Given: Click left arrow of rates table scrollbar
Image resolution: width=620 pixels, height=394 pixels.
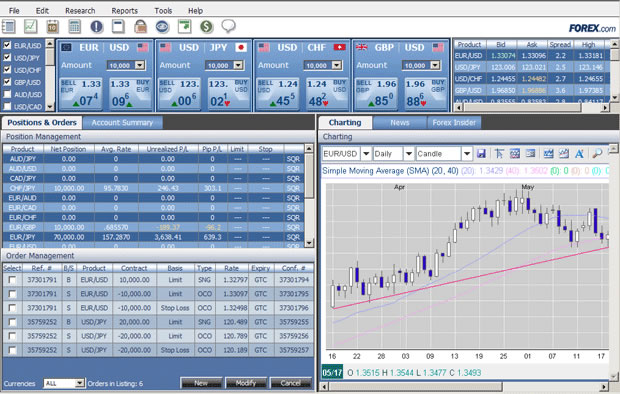Looking at the screenshot, I should coord(459,107).
